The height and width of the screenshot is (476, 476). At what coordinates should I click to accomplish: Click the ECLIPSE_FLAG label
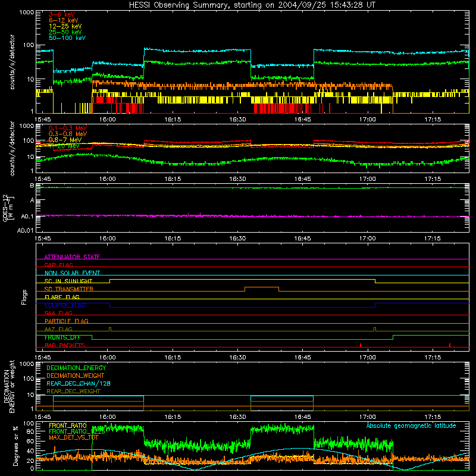[x=65, y=305]
